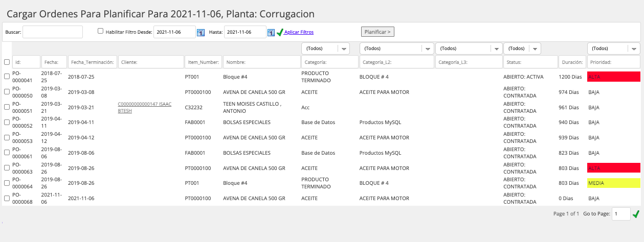The image size is (644, 242).
Task: Click the green checkmark next to Go to Page
Action: (636, 214)
